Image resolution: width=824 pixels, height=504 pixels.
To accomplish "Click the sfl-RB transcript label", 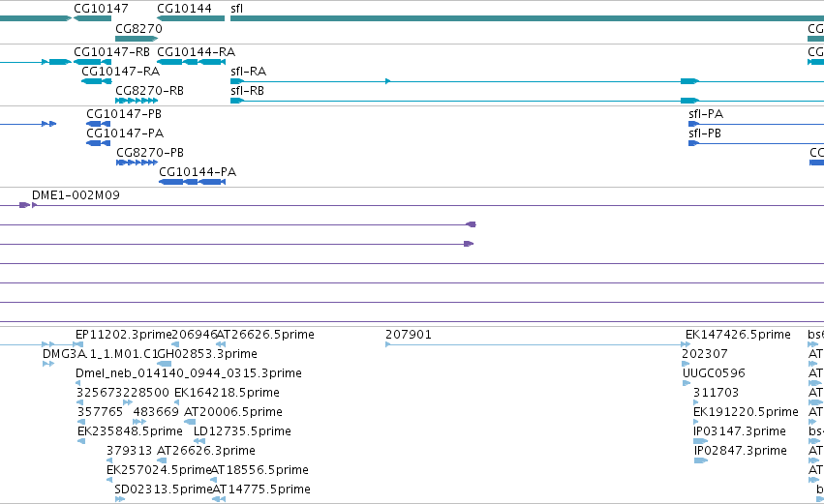I will click(x=247, y=90).
